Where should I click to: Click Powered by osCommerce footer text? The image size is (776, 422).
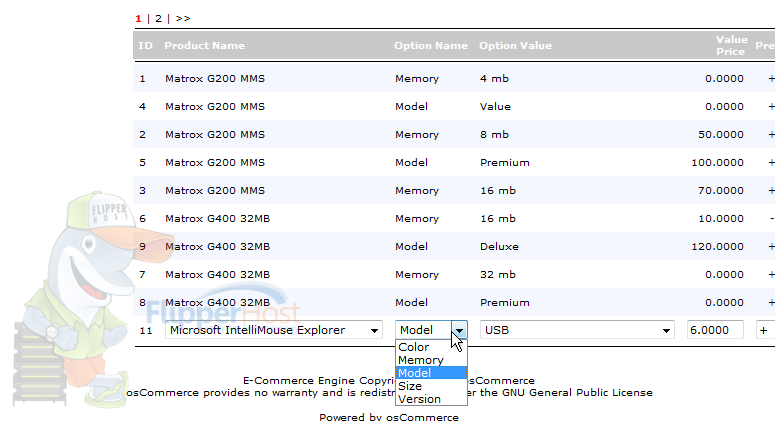[x=388, y=417]
